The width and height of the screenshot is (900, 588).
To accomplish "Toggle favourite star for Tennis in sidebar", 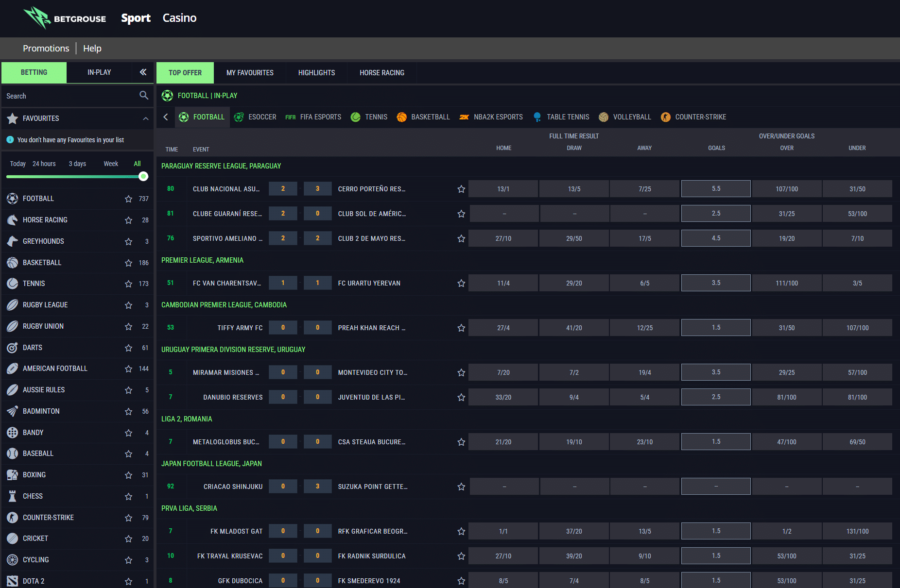I will click(x=128, y=284).
